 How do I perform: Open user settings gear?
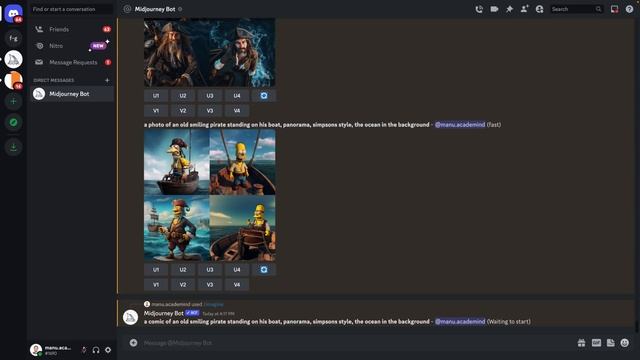pos(108,350)
